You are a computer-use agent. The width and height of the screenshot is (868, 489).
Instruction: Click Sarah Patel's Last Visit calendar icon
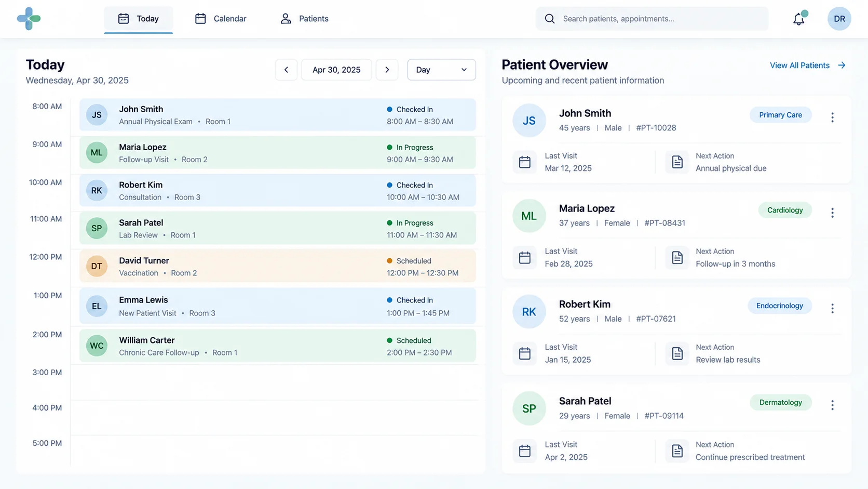(x=525, y=451)
